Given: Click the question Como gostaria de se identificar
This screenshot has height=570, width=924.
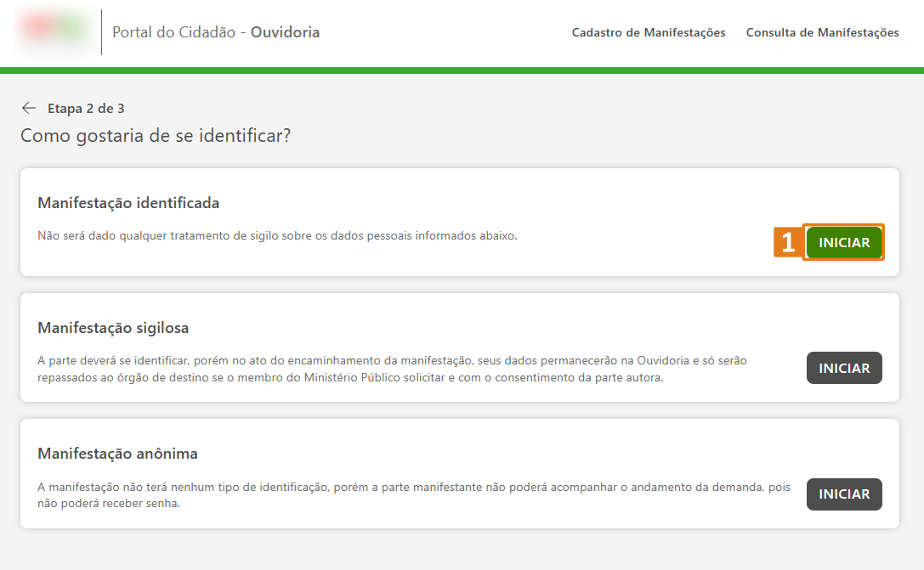Looking at the screenshot, I should (x=156, y=134).
